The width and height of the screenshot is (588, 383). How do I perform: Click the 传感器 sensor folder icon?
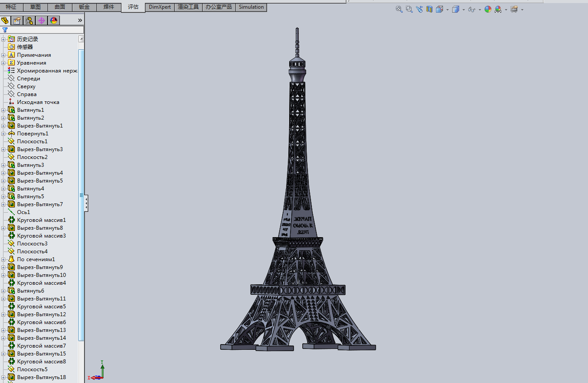point(11,47)
